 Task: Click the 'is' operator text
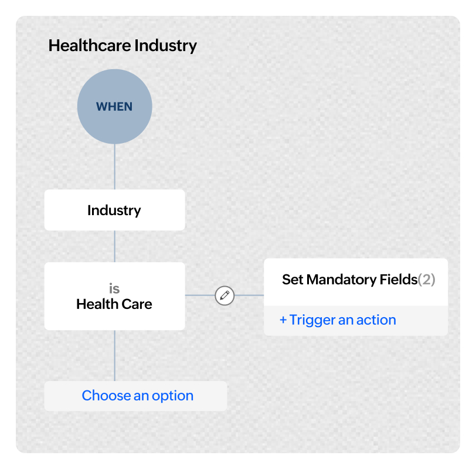coord(114,288)
